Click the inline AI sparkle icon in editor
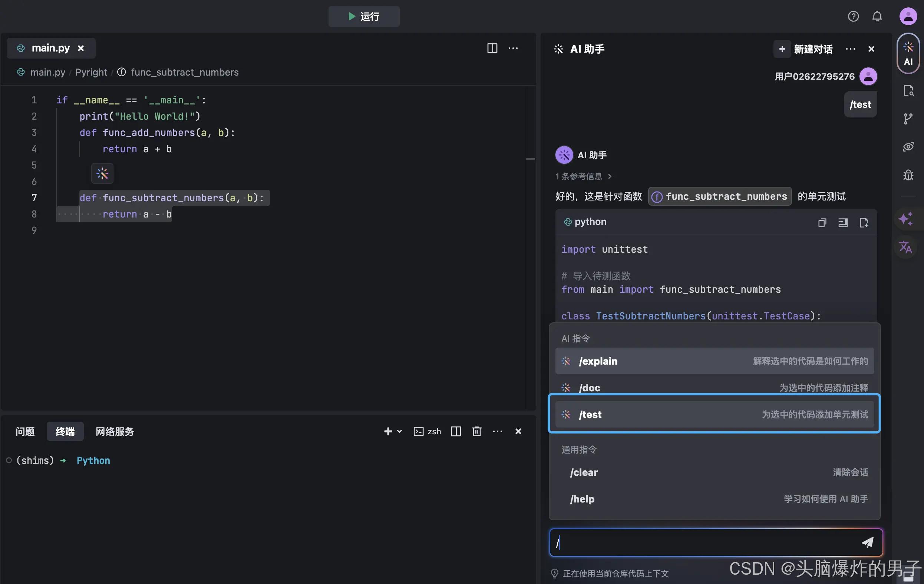Viewport: 924px width, 584px height. (102, 174)
